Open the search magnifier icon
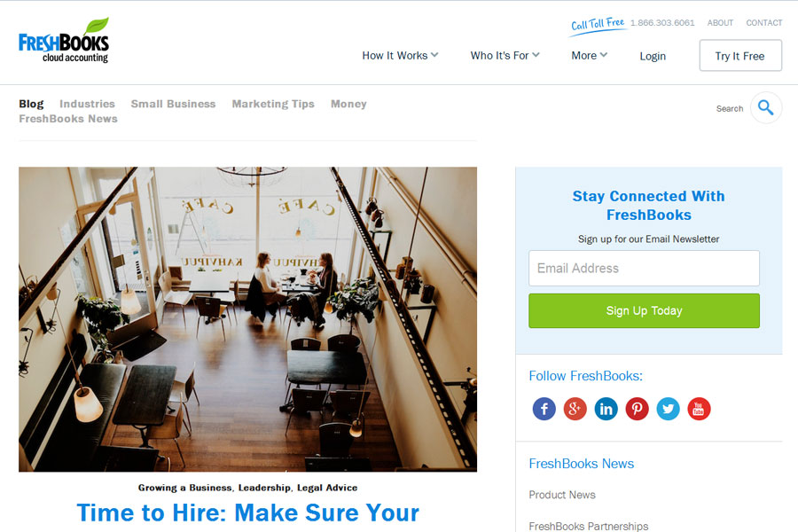Viewport: 798px width, 532px height. point(766,107)
